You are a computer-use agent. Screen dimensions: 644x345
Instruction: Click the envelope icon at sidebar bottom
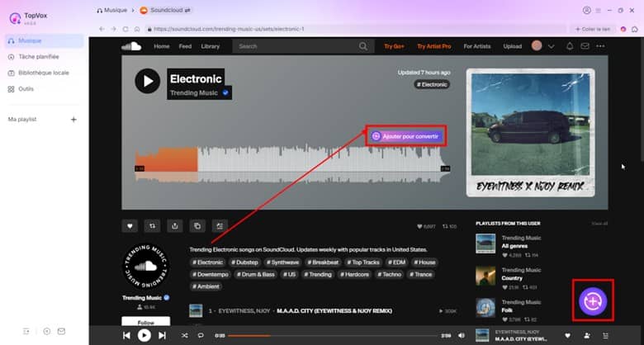coord(61,331)
